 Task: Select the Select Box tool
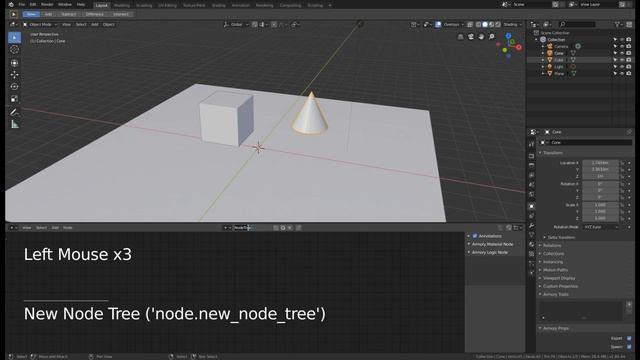coord(14,37)
